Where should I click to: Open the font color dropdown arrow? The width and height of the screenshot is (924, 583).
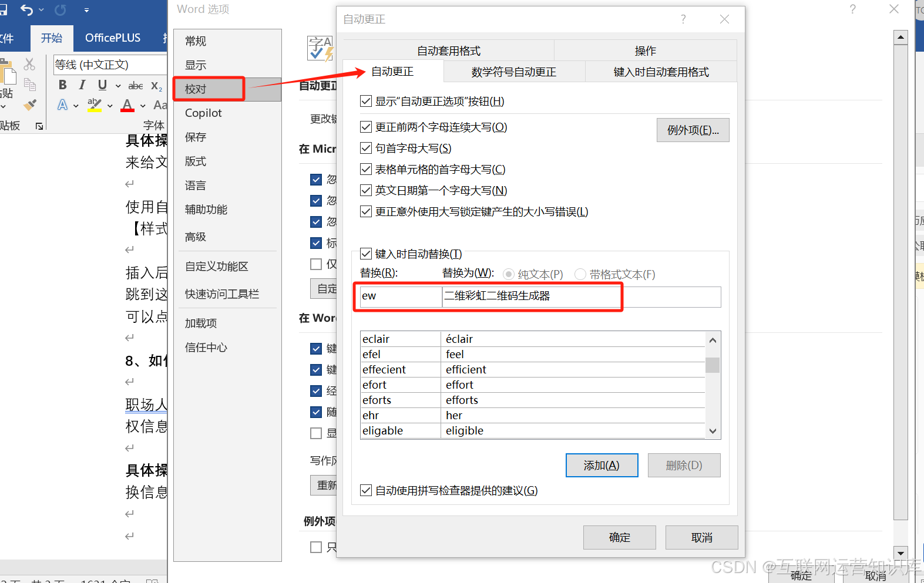pyautogui.click(x=143, y=106)
